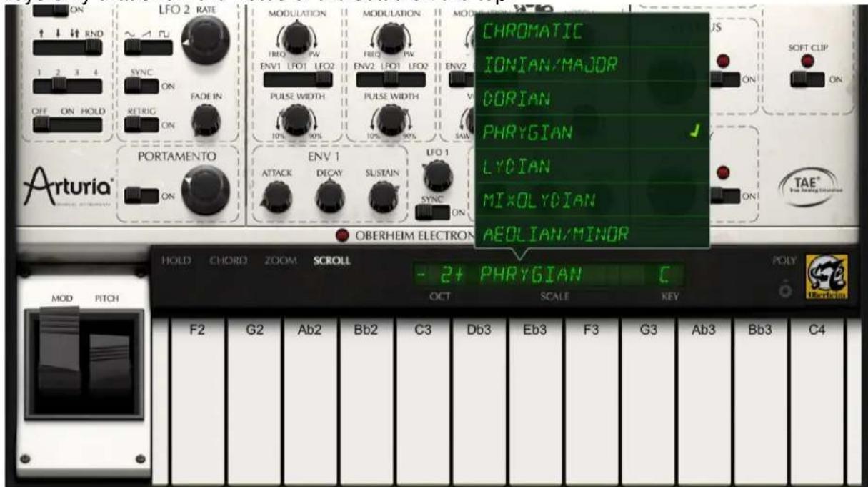Play the Ab2 key
Image resolution: width=868 pixels, height=487 pixels.
coord(310,403)
